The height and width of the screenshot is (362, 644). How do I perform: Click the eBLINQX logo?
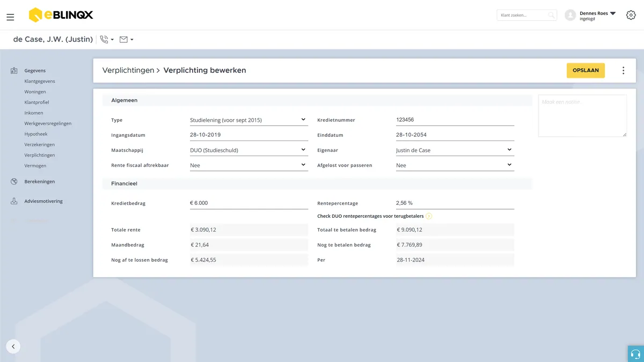pos(61,15)
